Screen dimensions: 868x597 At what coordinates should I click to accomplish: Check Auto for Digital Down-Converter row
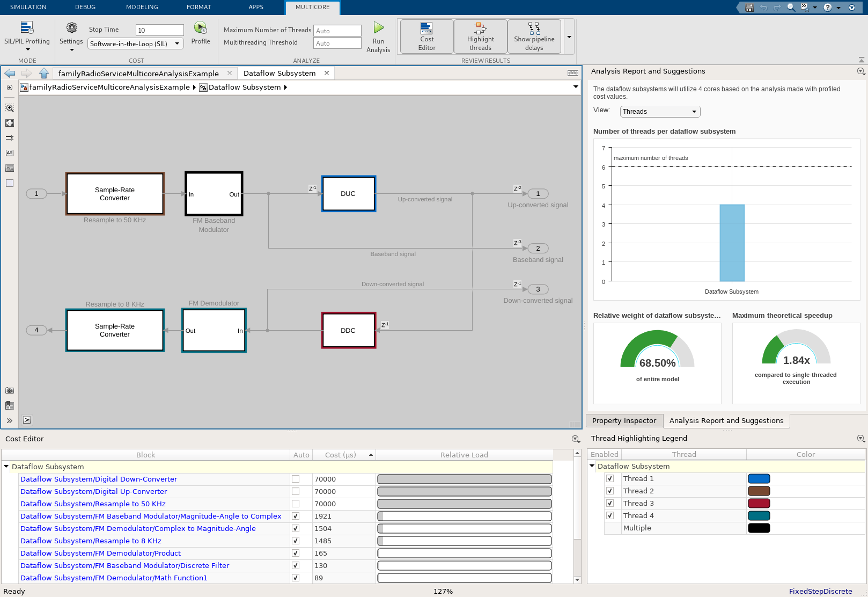(x=296, y=479)
